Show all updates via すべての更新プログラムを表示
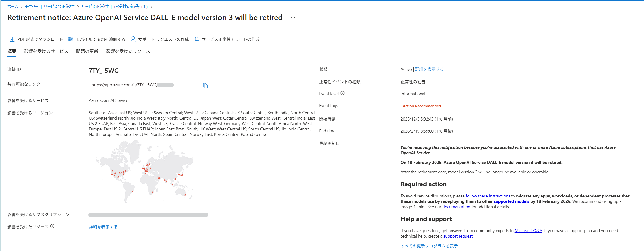This screenshot has height=251, width=644. 429,246
